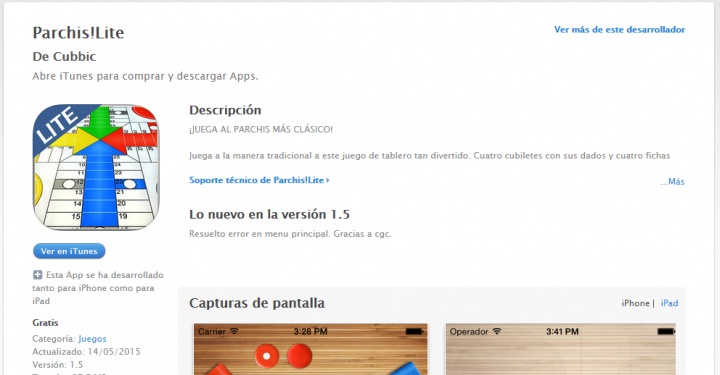
Task: Expand the description with ...Más
Action: coord(672,182)
